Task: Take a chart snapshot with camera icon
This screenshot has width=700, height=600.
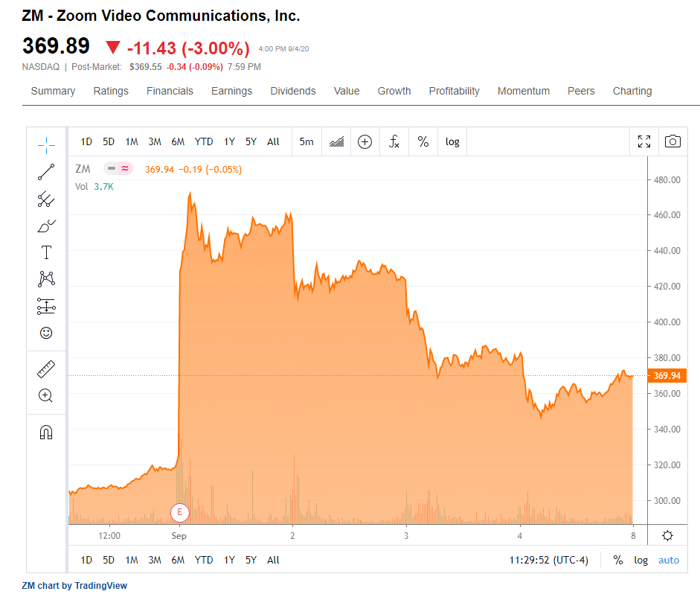Action: [672, 141]
